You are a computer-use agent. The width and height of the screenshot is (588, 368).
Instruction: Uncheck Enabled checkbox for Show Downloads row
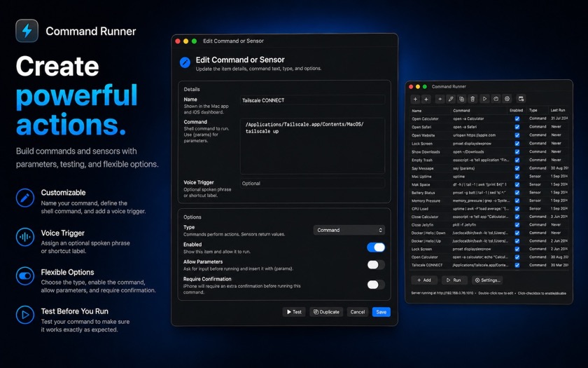pos(517,151)
